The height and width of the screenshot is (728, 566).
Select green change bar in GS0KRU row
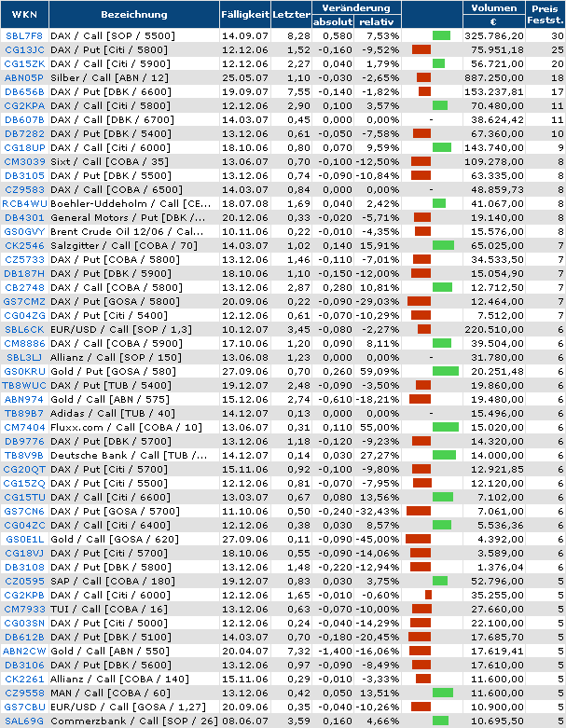(x=446, y=371)
